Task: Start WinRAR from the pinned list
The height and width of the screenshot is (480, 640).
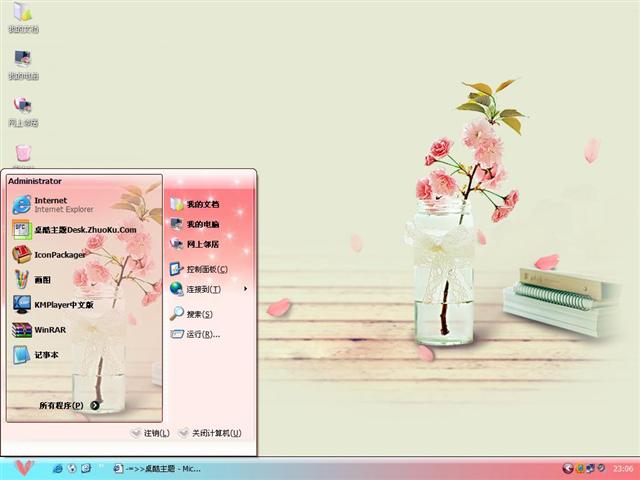Action: (39, 330)
